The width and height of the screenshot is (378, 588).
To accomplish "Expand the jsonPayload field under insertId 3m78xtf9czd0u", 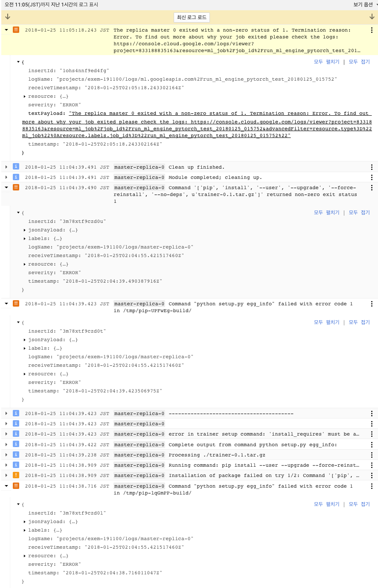I will coord(25,230).
